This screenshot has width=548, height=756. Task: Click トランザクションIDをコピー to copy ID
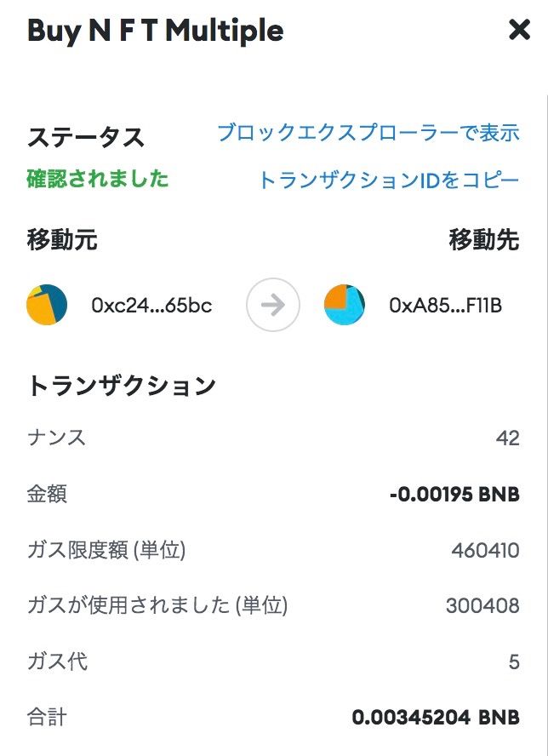click(x=388, y=180)
